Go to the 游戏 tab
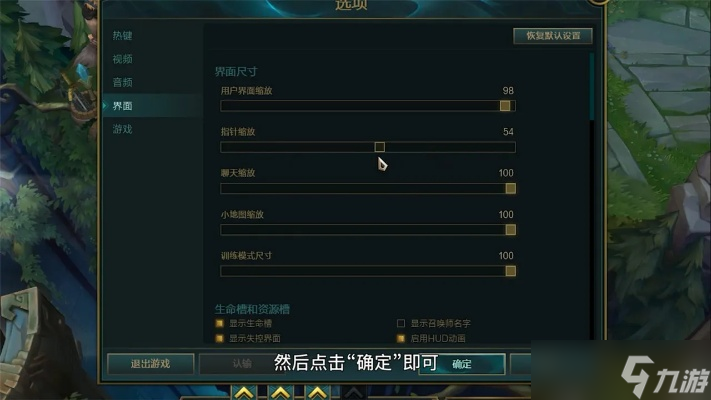The image size is (711, 400). click(122, 129)
